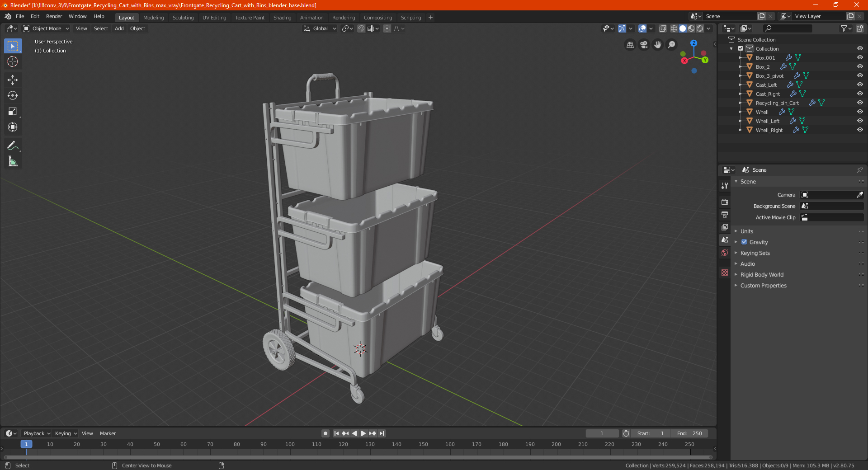Uncheck the Collection checkbox in outliner

coord(741,48)
